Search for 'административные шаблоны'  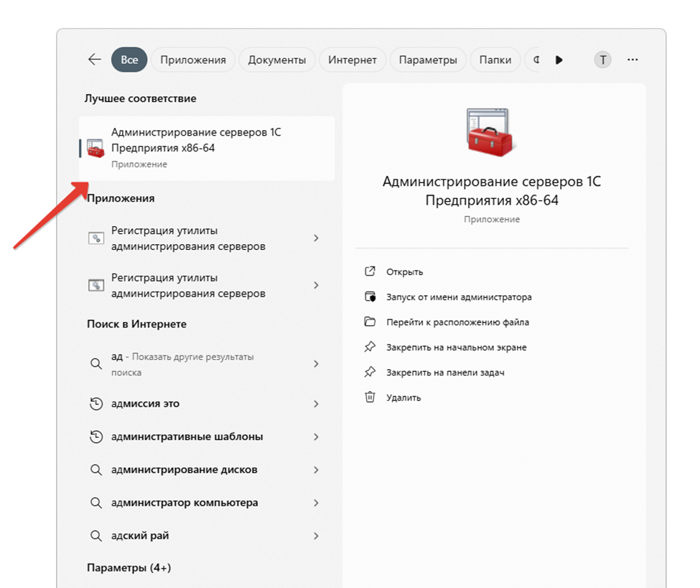(x=207, y=437)
